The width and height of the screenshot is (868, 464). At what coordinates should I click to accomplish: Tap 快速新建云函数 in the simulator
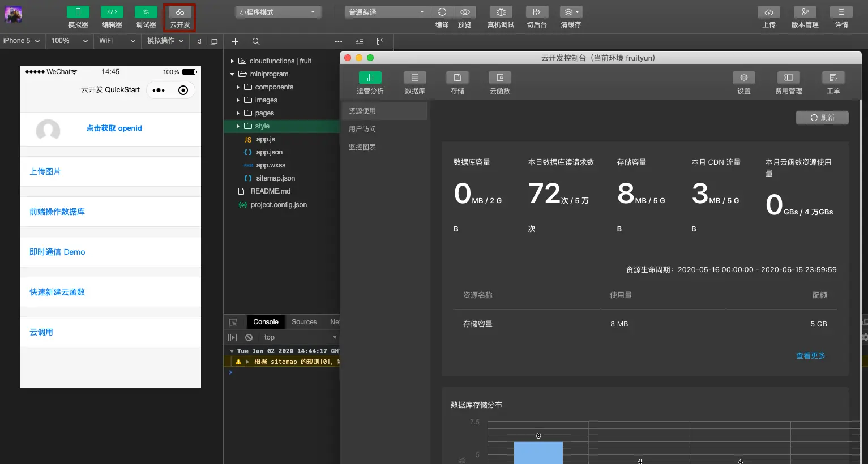coord(110,292)
